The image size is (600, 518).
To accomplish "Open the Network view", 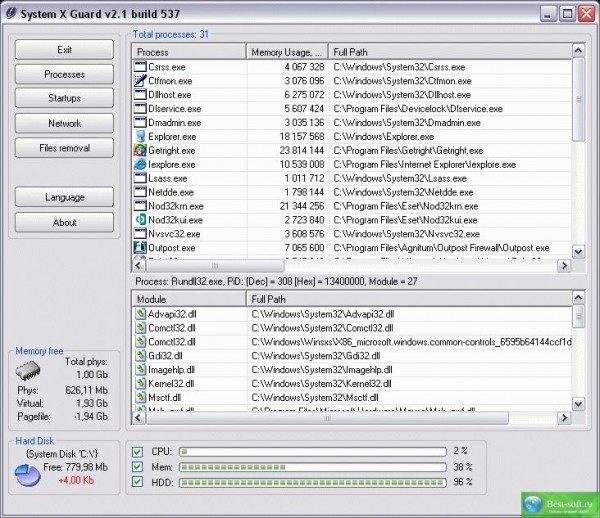I will (64, 123).
